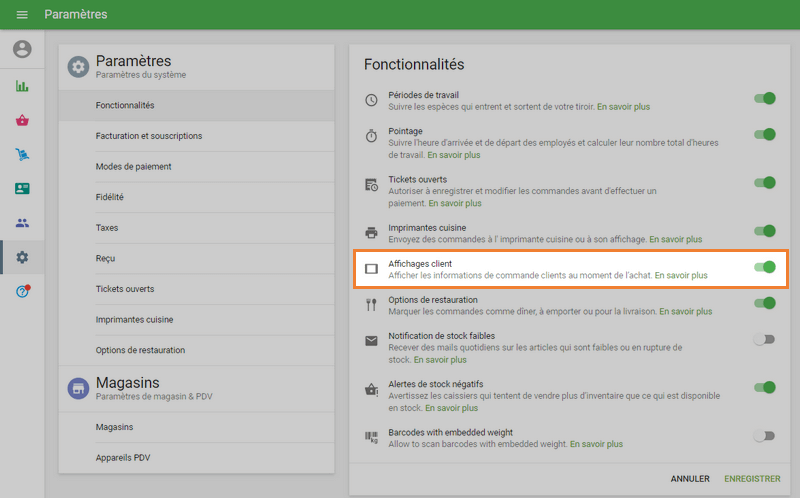The width and height of the screenshot is (800, 498).
Task: Open the reports bar chart icon
Action: tap(22, 86)
